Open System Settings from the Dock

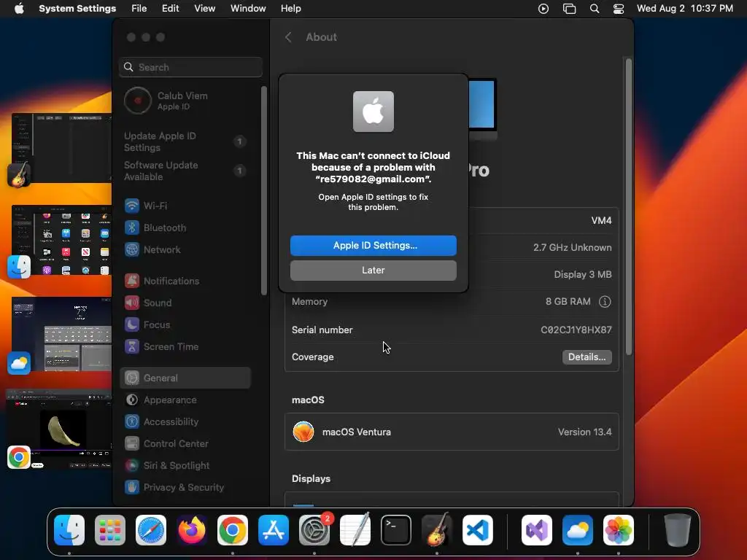pyautogui.click(x=314, y=530)
